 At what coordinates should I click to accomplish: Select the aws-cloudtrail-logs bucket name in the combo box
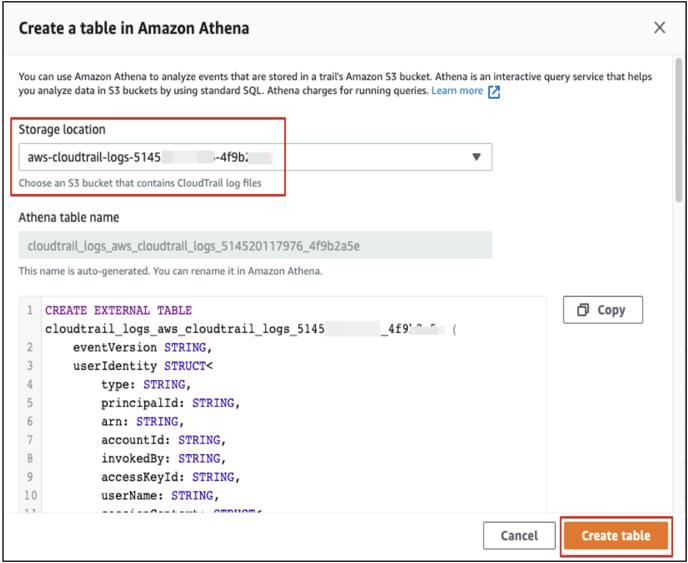pyautogui.click(x=150, y=157)
